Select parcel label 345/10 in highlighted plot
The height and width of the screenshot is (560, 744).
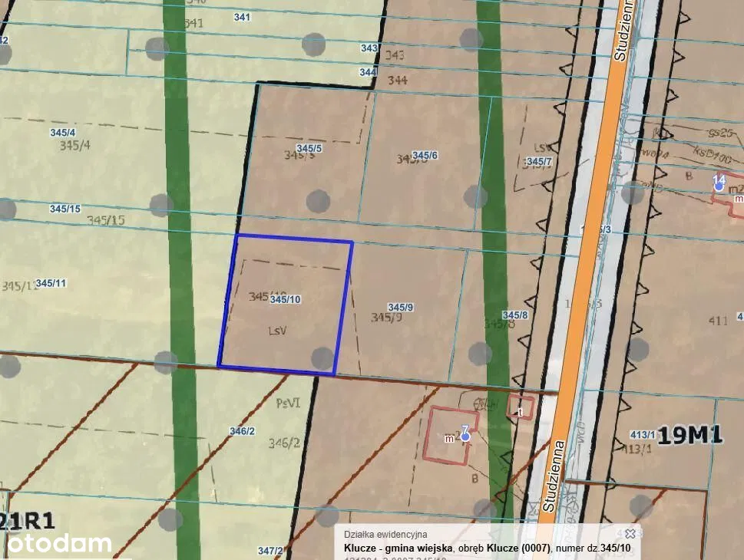tap(285, 299)
